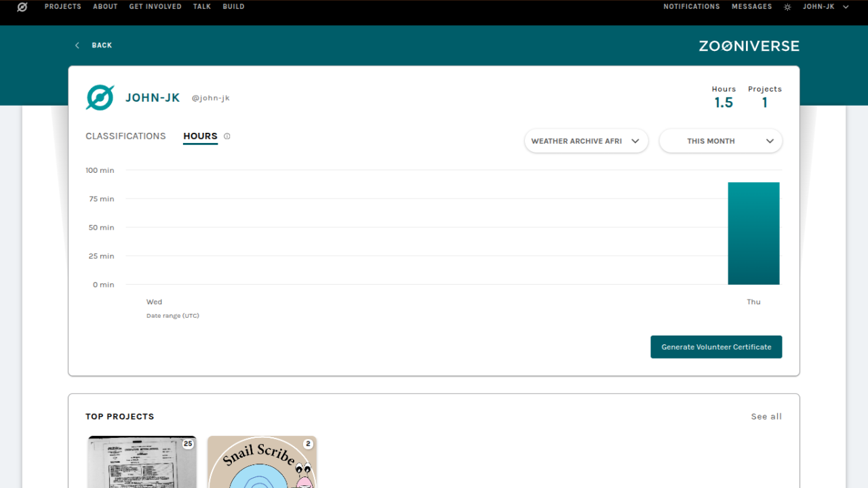The width and height of the screenshot is (868, 488).
Task: Click the Thursday hours bar in chart
Action: [x=753, y=233]
